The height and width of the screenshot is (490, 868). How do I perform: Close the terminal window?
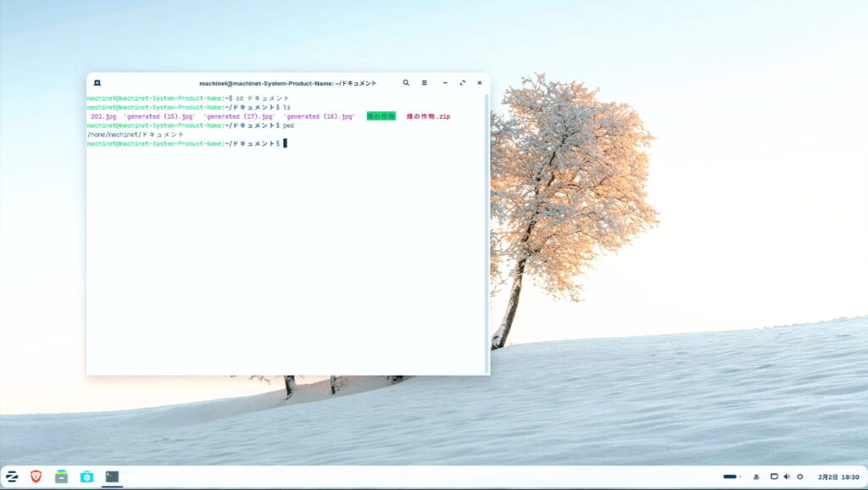click(479, 83)
